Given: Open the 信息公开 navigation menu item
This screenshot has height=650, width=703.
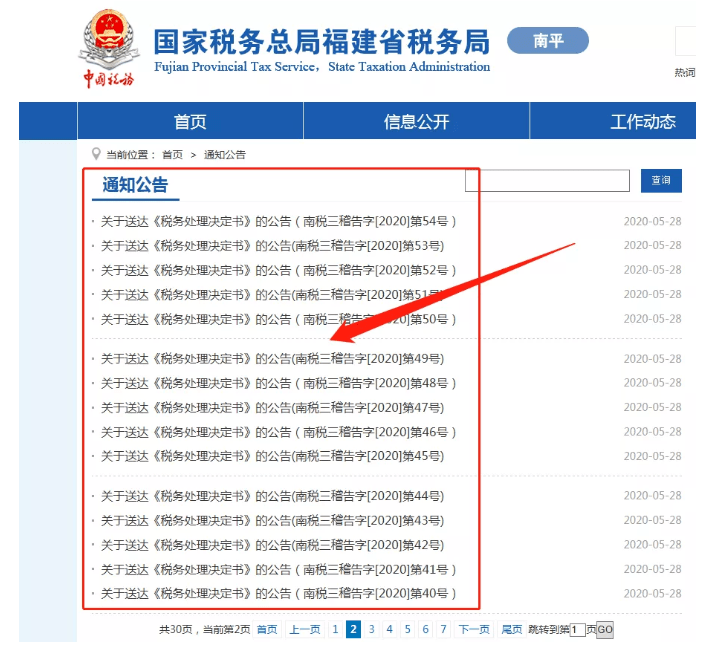Looking at the screenshot, I should coord(417,121).
